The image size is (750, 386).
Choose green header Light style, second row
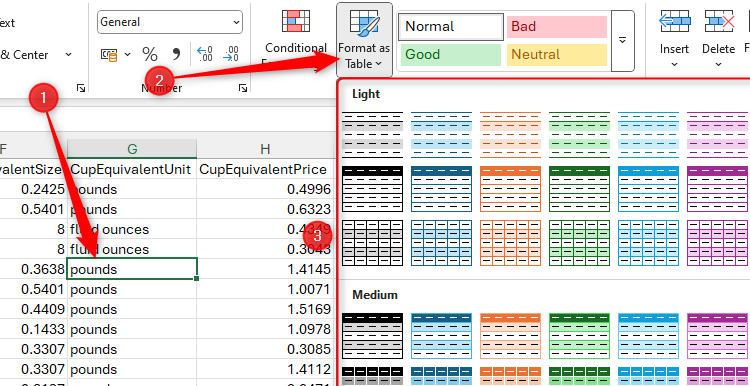click(579, 189)
